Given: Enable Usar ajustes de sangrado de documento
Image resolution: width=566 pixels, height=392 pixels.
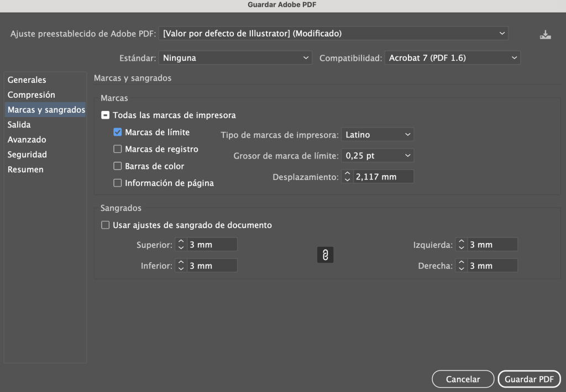Looking at the screenshot, I should [105, 225].
